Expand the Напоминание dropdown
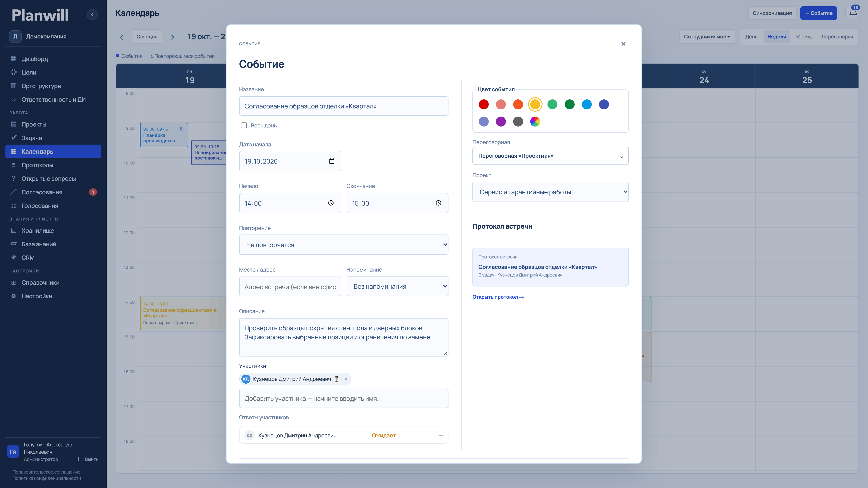This screenshot has height=488, width=868. (397, 286)
